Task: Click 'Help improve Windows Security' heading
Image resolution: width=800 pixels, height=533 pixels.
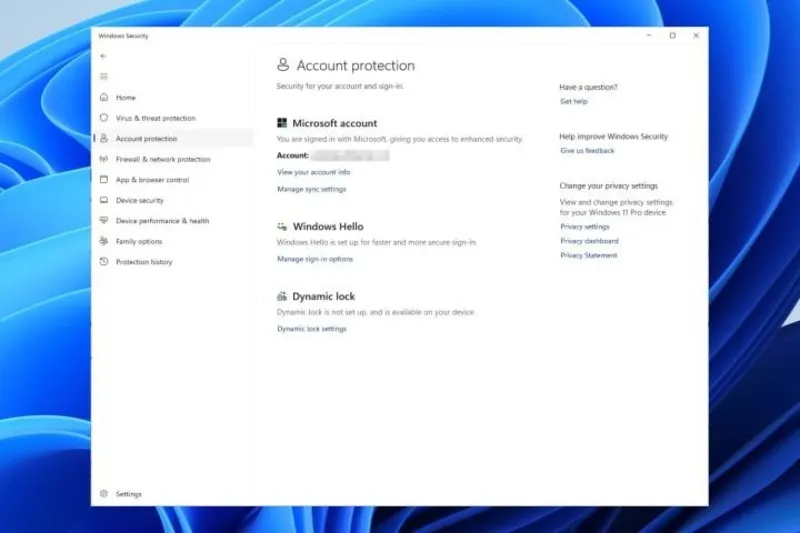Action: pos(613,137)
